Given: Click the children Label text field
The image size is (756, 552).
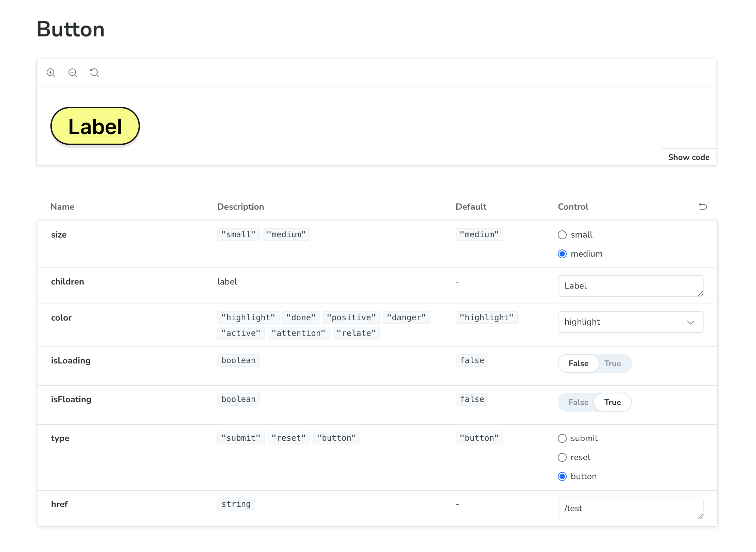Looking at the screenshot, I should coord(630,286).
